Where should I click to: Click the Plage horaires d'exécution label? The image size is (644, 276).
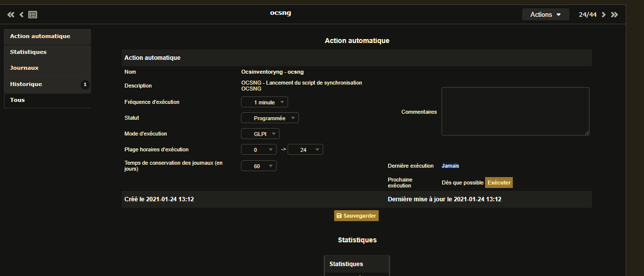point(156,149)
